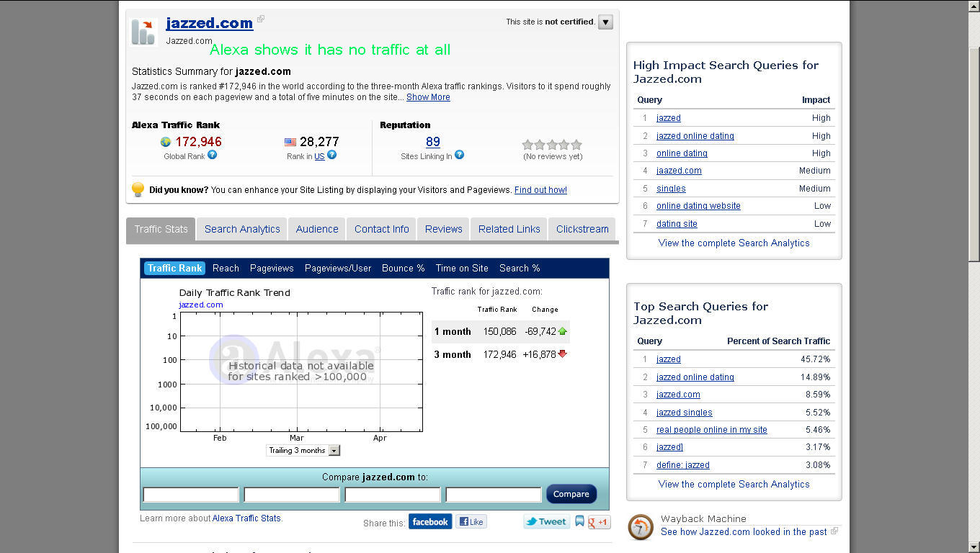Open the jazzed.com title link

210,23
